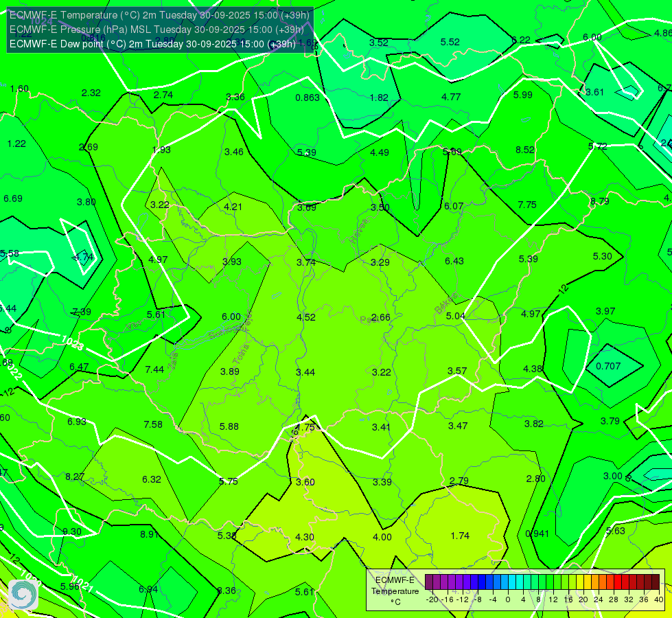Screen dimensions: 672x618
Task: Click the dew point value 5.63
Action: point(616,531)
